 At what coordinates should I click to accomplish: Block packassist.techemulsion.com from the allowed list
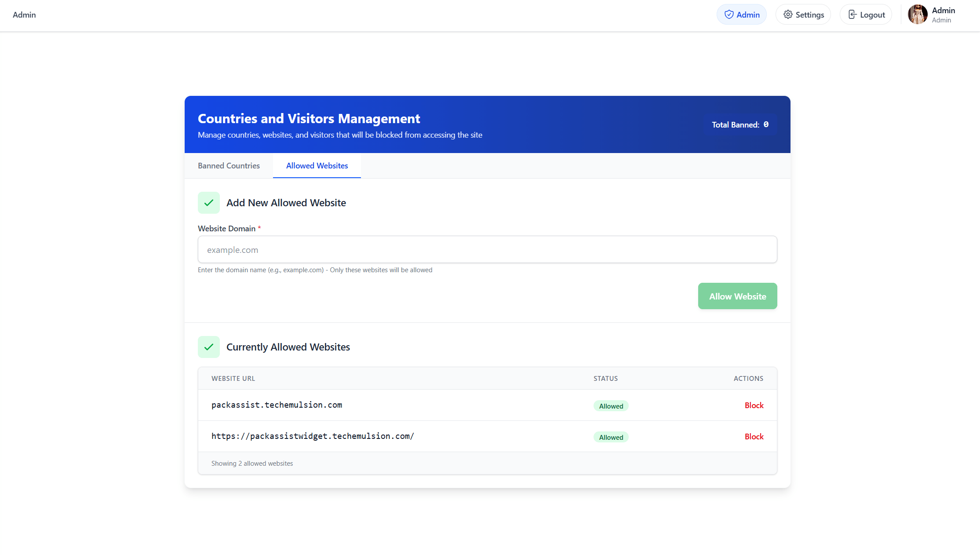[754, 405]
